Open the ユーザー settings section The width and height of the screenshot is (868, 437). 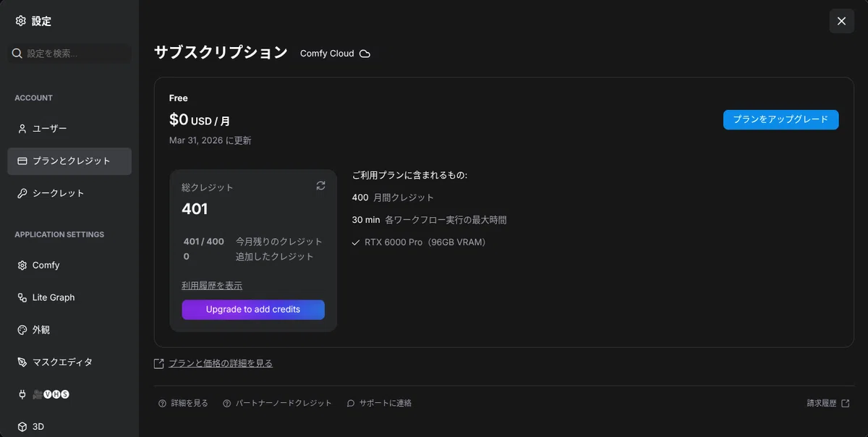(x=69, y=129)
